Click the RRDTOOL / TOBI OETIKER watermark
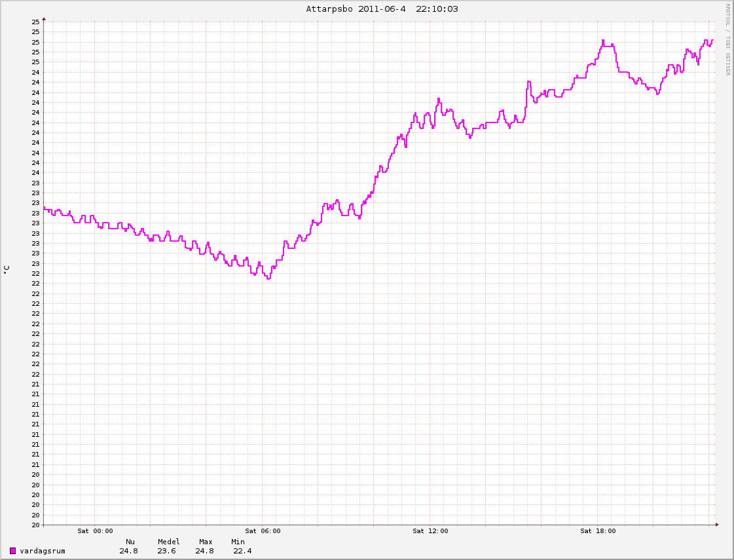Screen dimensions: 734x560 tap(727, 39)
